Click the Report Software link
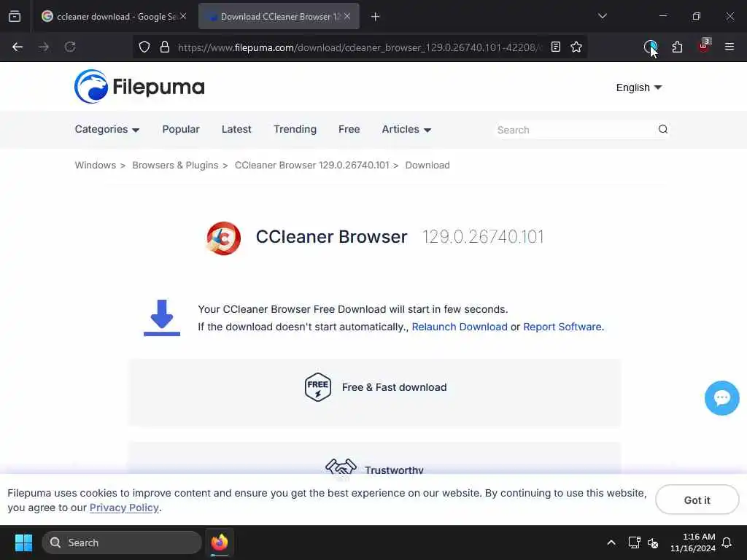Image resolution: width=747 pixels, height=560 pixels. click(x=562, y=327)
